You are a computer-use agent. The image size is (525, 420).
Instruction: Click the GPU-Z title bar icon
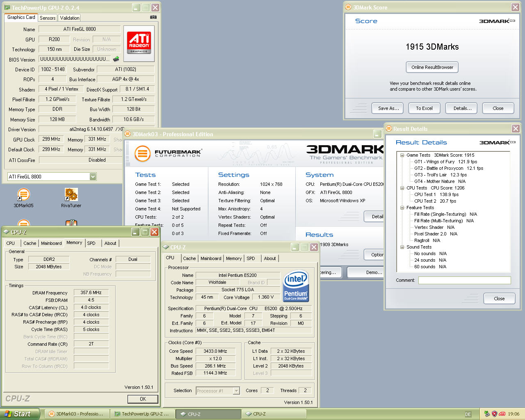pos(7,7)
